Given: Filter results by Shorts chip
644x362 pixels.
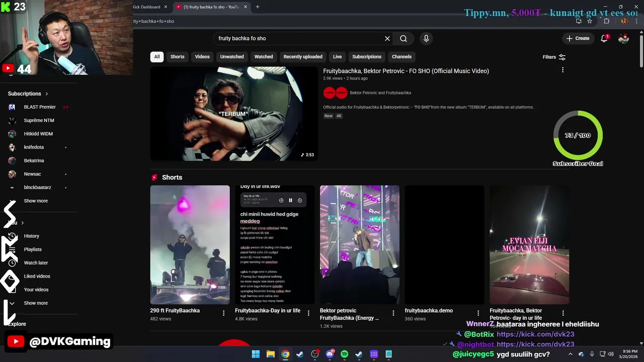Looking at the screenshot, I should (177, 57).
